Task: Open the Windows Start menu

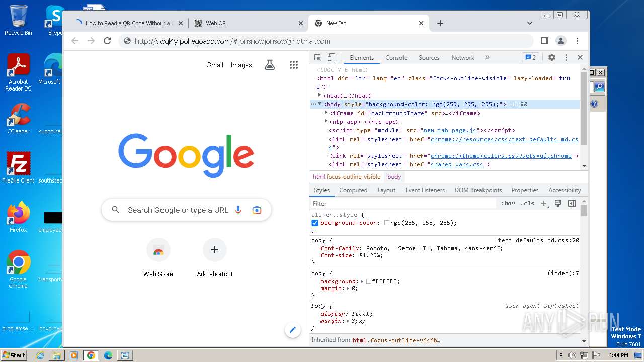Action: tap(14, 355)
